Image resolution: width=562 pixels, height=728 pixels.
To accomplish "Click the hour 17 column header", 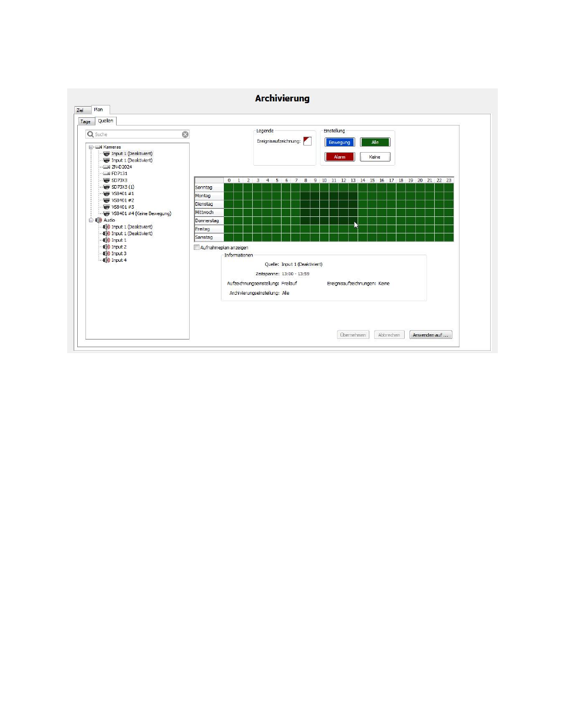I will pyautogui.click(x=391, y=180).
